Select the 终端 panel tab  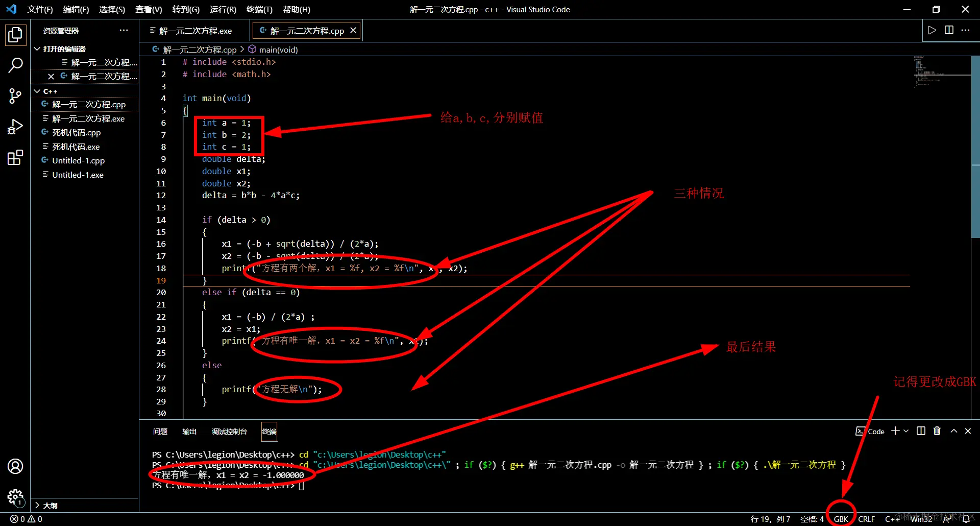click(269, 432)
